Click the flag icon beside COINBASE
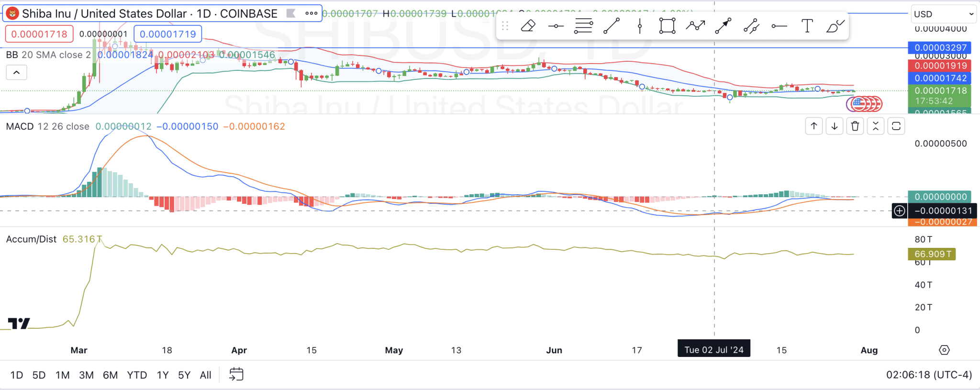 [291, 13]
